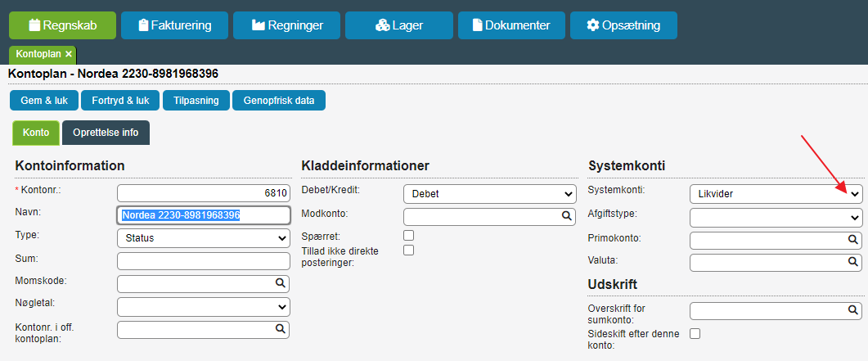Click into the Sum input field
Image resolution: width=868 pixels, height=361 pixels.
pos(204,261)
